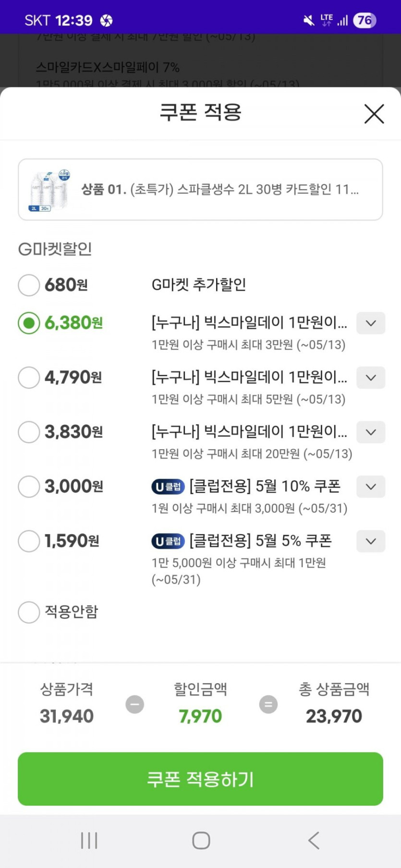Tap the 스파클생수 product thumbnail image
Viewport: 401px width, 868px height.
49,190
